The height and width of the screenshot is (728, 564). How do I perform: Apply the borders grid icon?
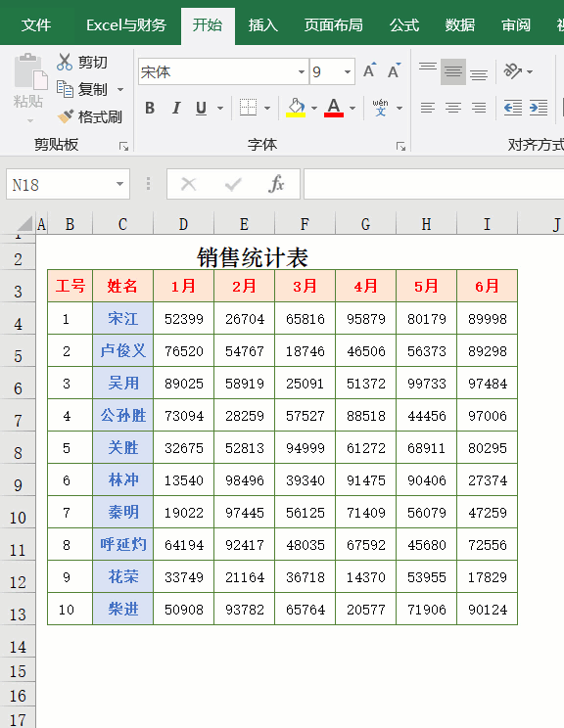pos(248,108)
